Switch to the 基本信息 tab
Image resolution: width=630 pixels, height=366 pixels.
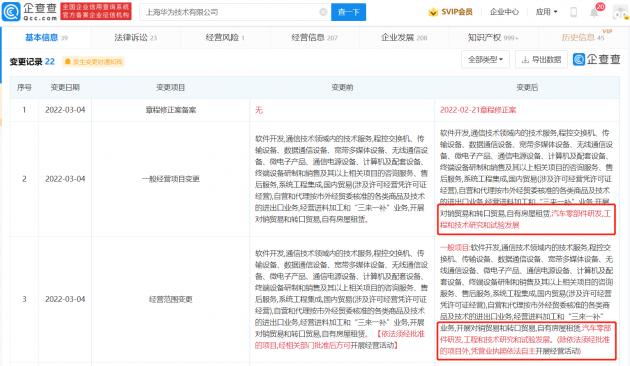tap(46, 38)
